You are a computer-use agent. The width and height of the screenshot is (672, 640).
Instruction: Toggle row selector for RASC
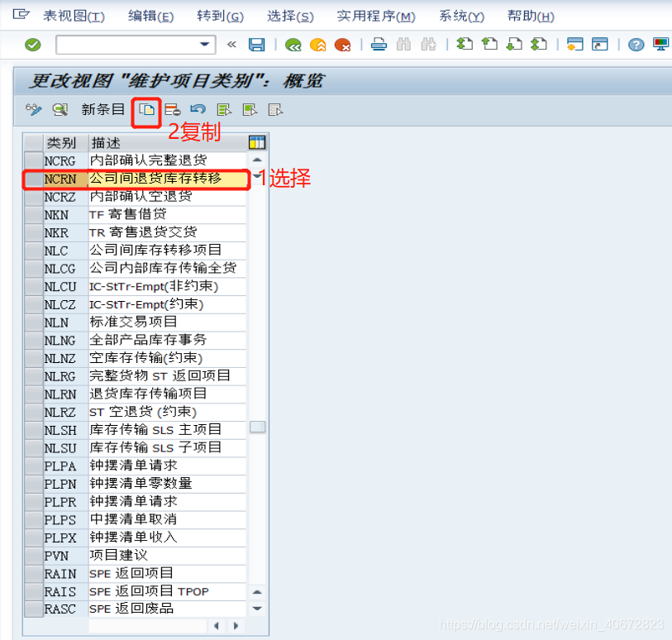tap(33, 609)
